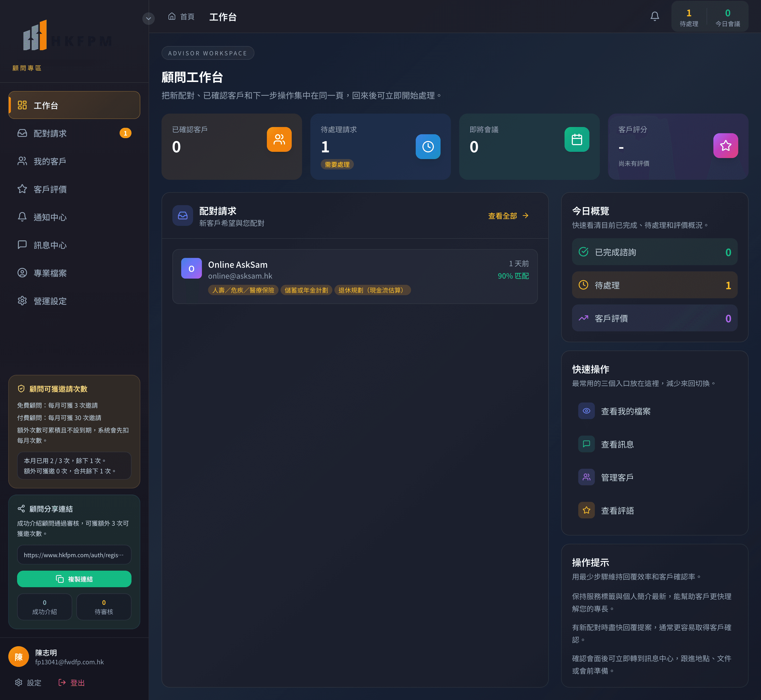Click the blue clock icon on 待處理請求 card
761x700 pixels.
click(428, 147)
